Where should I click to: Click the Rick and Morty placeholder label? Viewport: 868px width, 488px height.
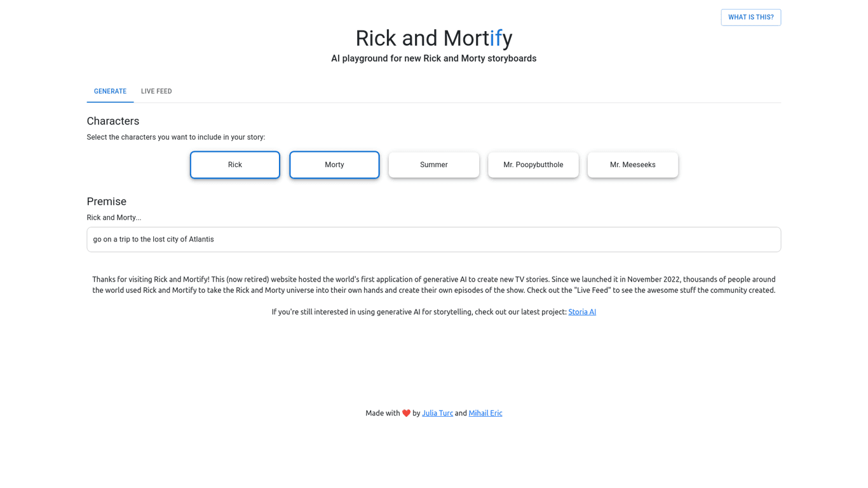pos(114,217)
